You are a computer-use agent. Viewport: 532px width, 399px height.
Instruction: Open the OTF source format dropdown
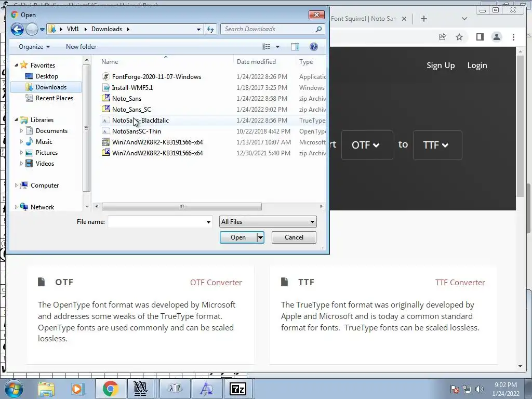(x=367, y=145)
